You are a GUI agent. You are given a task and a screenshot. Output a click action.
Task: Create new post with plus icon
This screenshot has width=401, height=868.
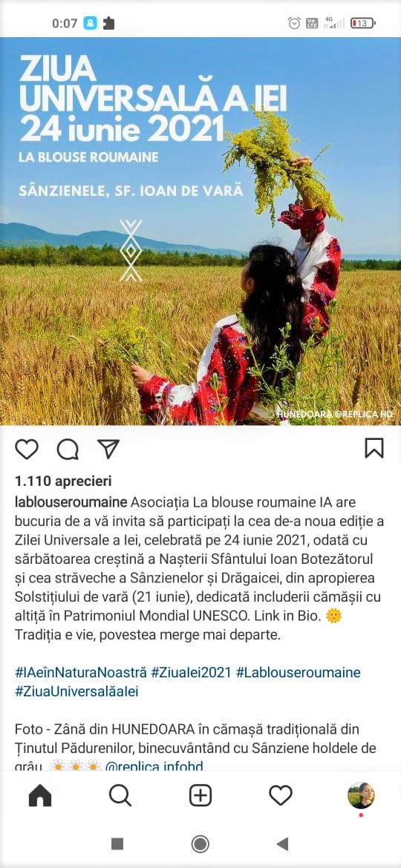(200, 795)
